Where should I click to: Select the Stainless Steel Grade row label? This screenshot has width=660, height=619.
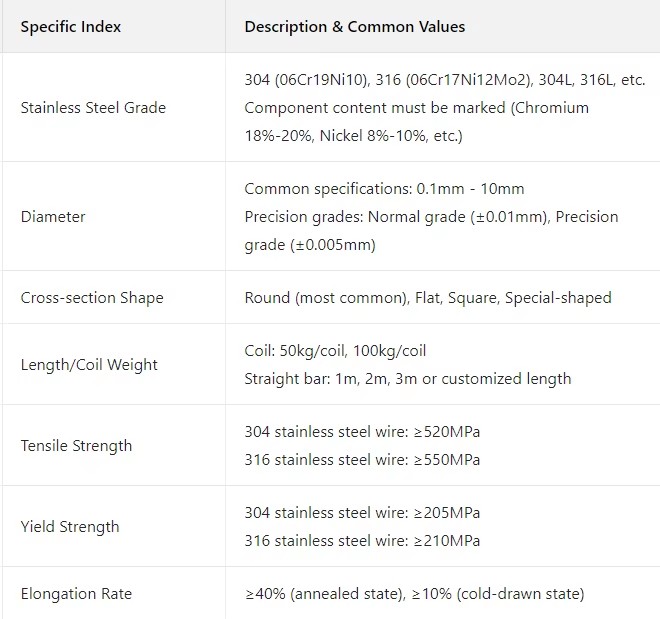[x=93, y=108]
